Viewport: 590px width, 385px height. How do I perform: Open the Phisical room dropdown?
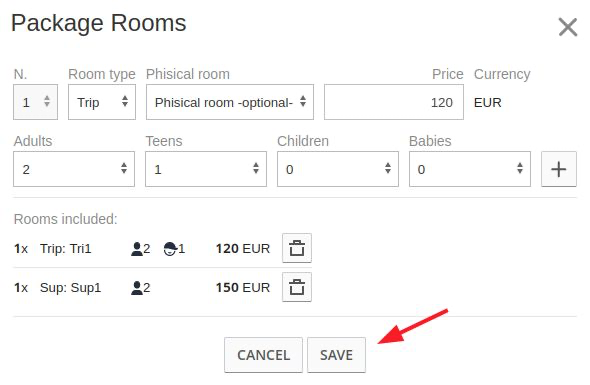pos(230,102)
